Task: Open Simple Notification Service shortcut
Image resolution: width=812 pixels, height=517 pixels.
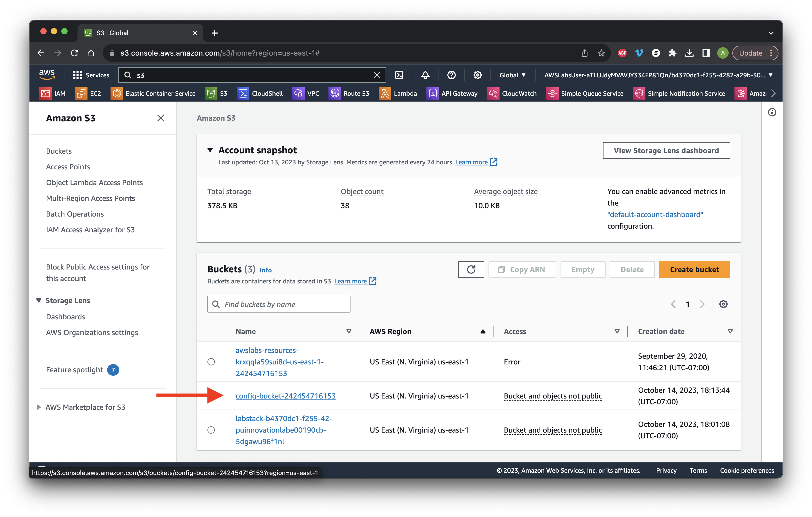Action: point(679,94)
